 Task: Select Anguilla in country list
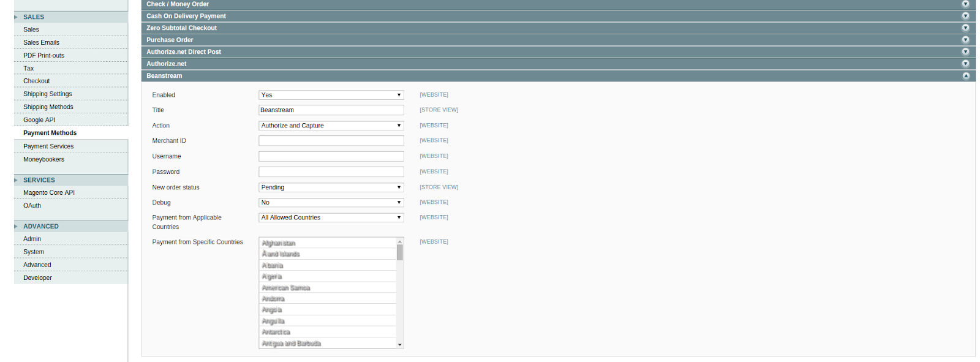(x=328, y=321)
